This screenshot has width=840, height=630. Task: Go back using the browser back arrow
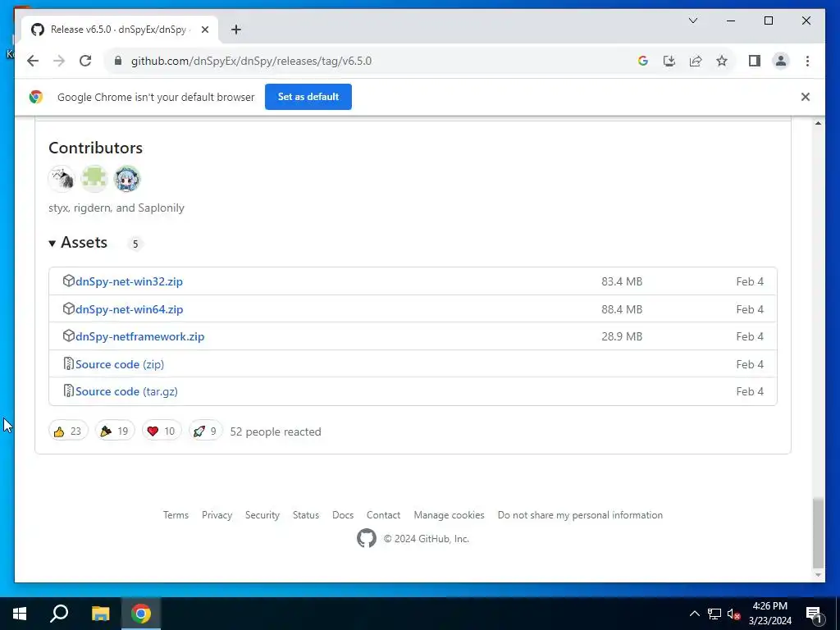[x=33, y=61]
